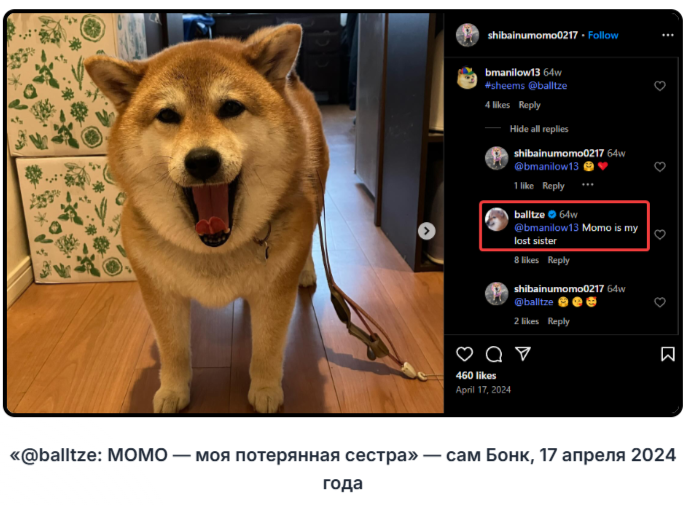
Task: Like bmanilow13's #sheems comment
Action: [660, 86]
